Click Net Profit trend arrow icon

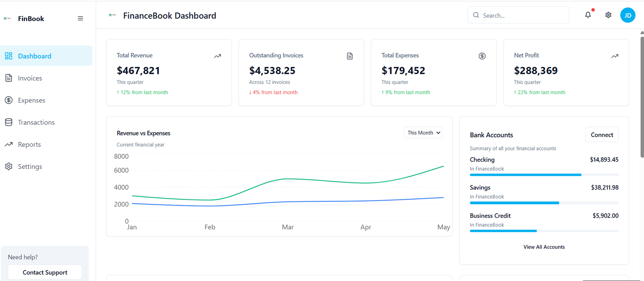coord(615,56)
